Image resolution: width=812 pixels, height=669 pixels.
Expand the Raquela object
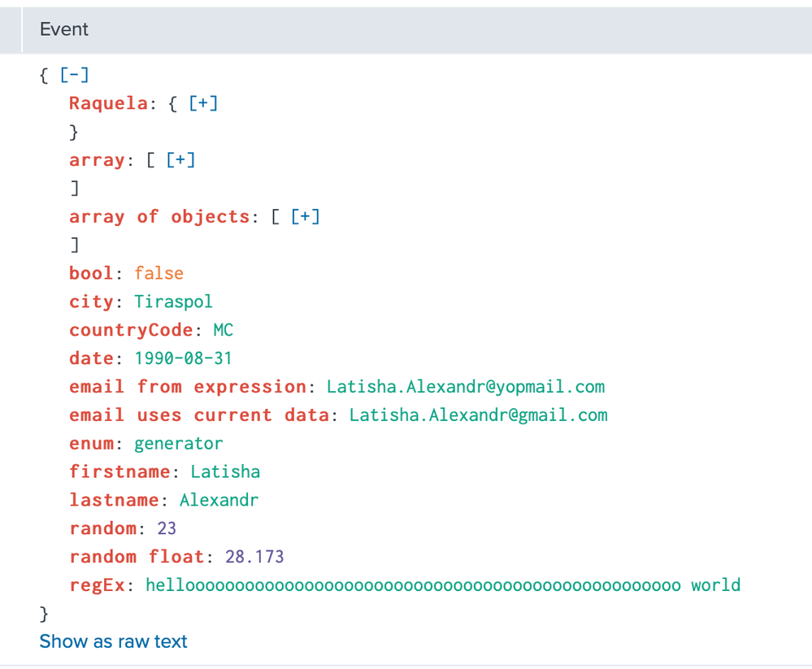pyautogui.click(x=203, y=103)
